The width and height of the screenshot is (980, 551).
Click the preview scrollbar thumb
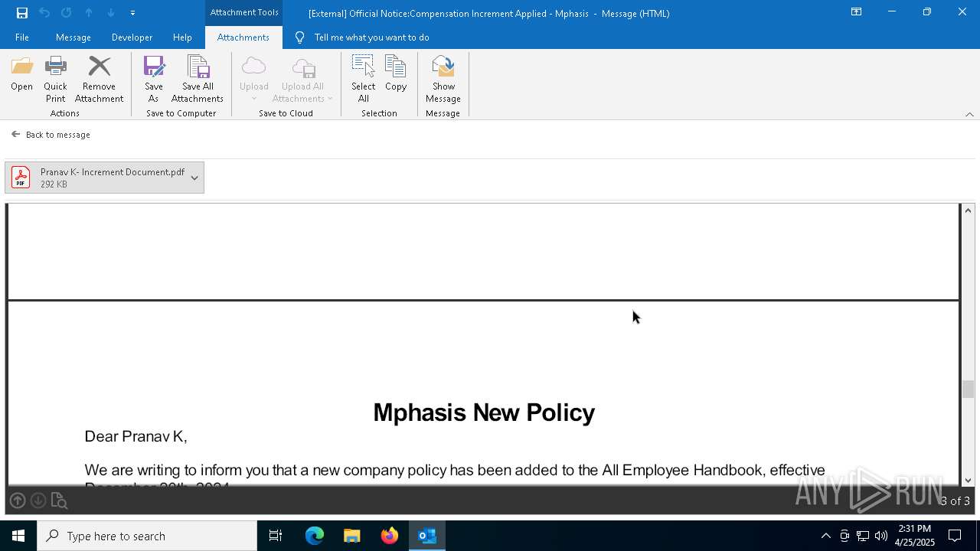968,390
